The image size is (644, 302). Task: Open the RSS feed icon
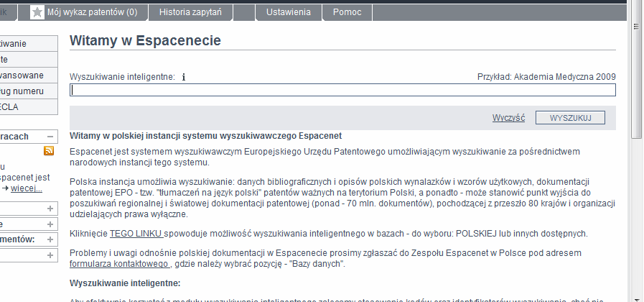pos(49,150)
